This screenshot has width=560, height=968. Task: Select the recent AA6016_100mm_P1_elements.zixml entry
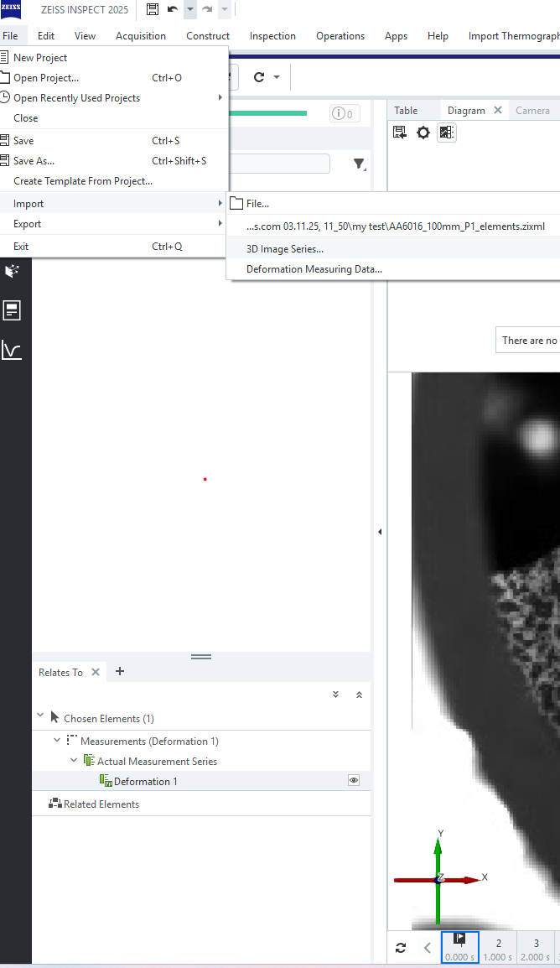pos(393,226)
